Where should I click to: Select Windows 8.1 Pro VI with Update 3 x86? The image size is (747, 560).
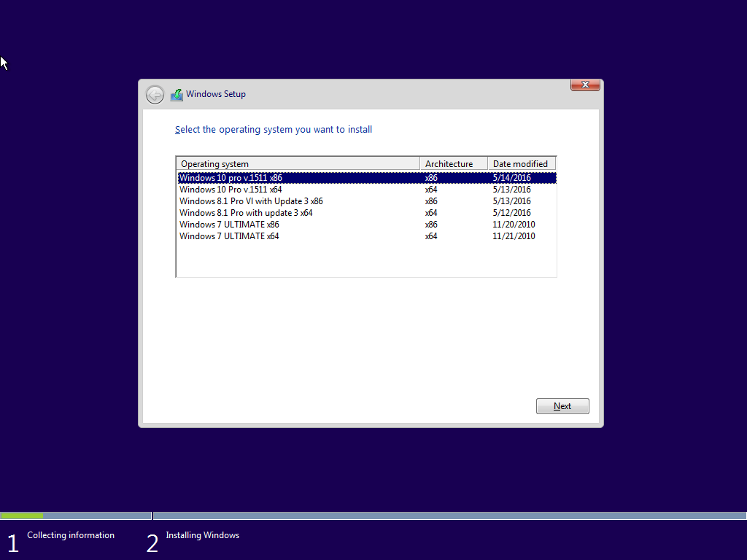(367, 201)
